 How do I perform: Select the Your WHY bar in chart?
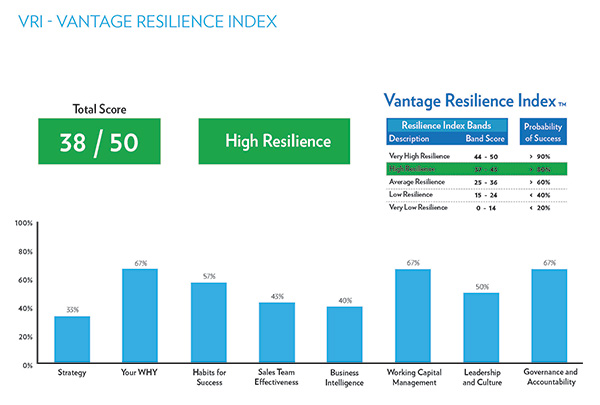tap(140, 315)
